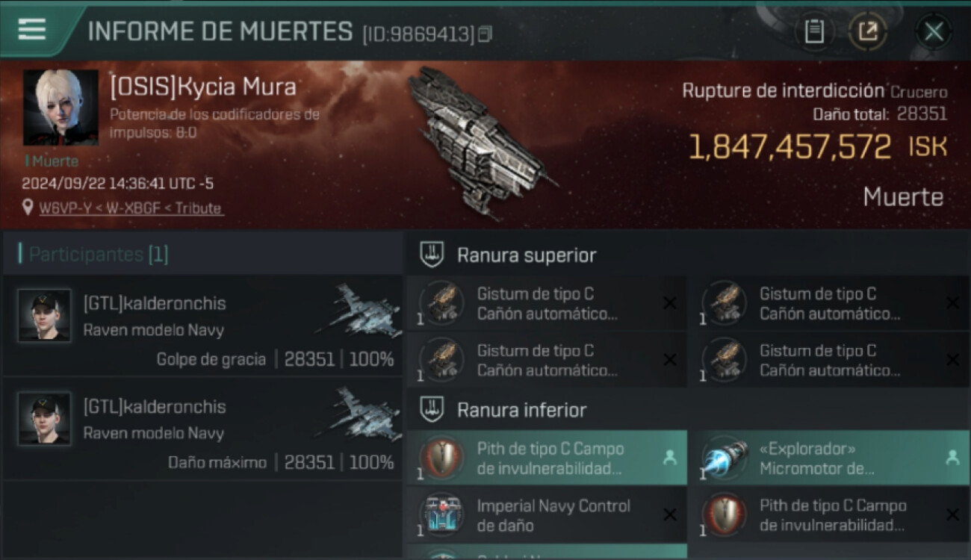Open the hamburger menu icon

[x=31, y=30]
